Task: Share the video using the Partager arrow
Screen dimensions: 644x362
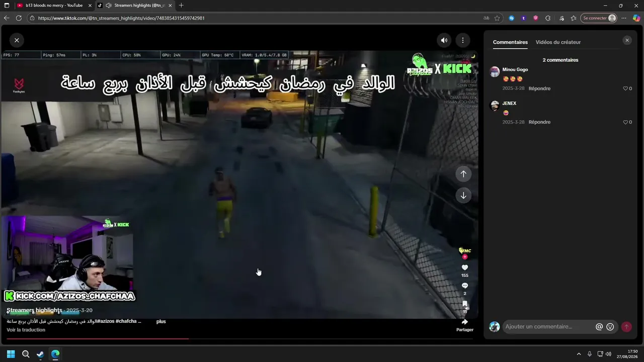Action: (465, 322)
